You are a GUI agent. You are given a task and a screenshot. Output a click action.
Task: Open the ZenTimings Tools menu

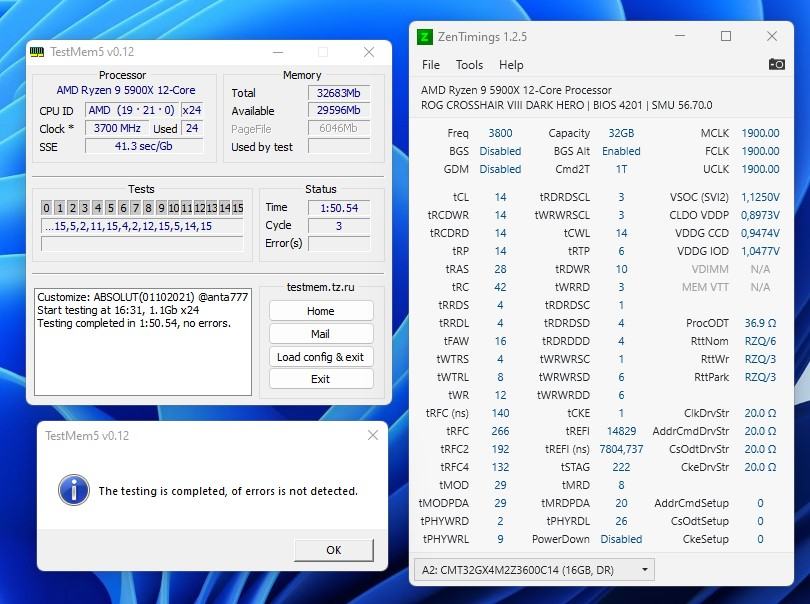coord(469,65)
